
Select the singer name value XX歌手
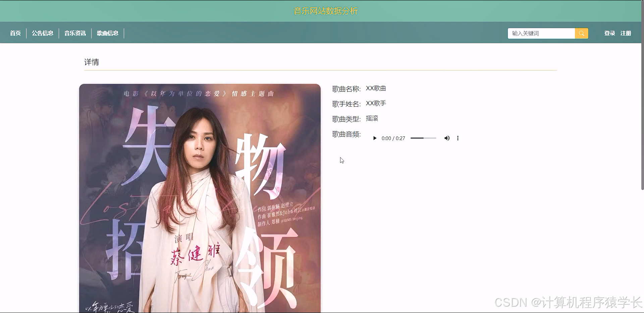point(376,103)
